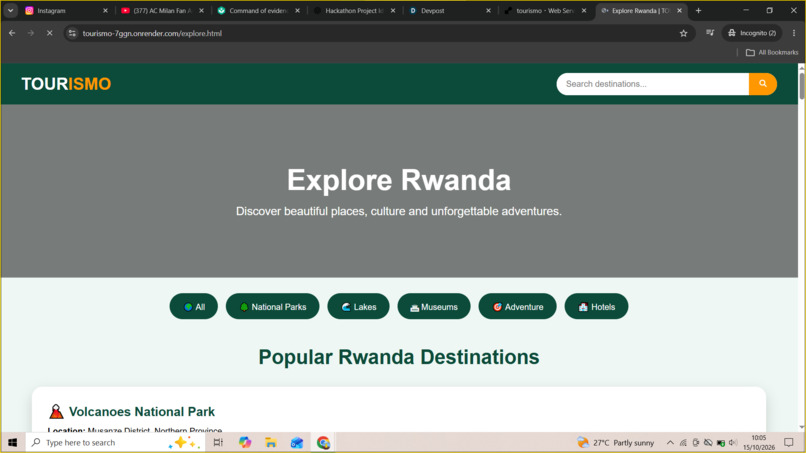Open Chrome three-dot menu
This screenshot has height=453, width=806.
pyautogui.click(x=794, y=33)
